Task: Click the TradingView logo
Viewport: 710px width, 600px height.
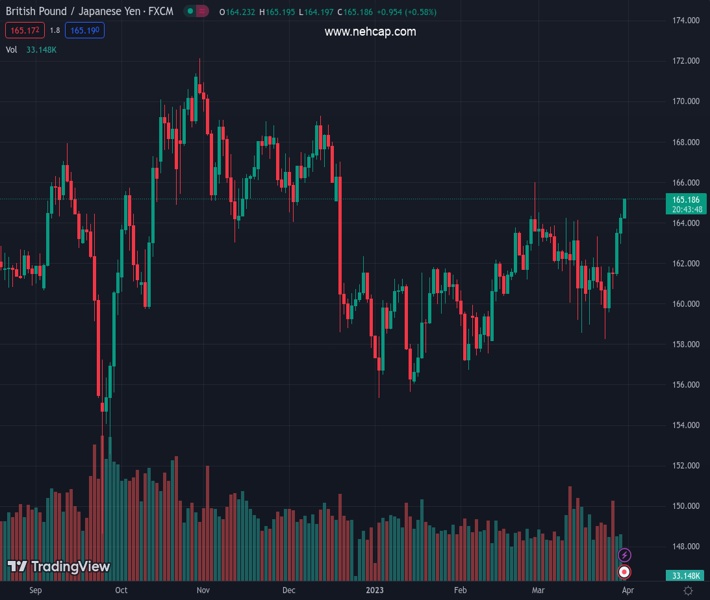Action: point(58,567)
